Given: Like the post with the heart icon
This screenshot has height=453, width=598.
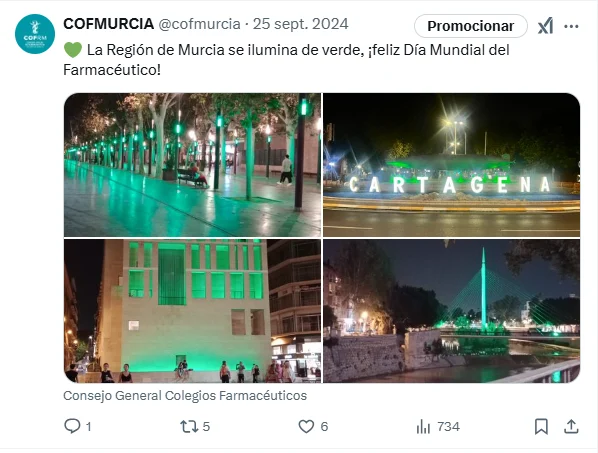Looking at the screenshot, I should coord(306,426).
